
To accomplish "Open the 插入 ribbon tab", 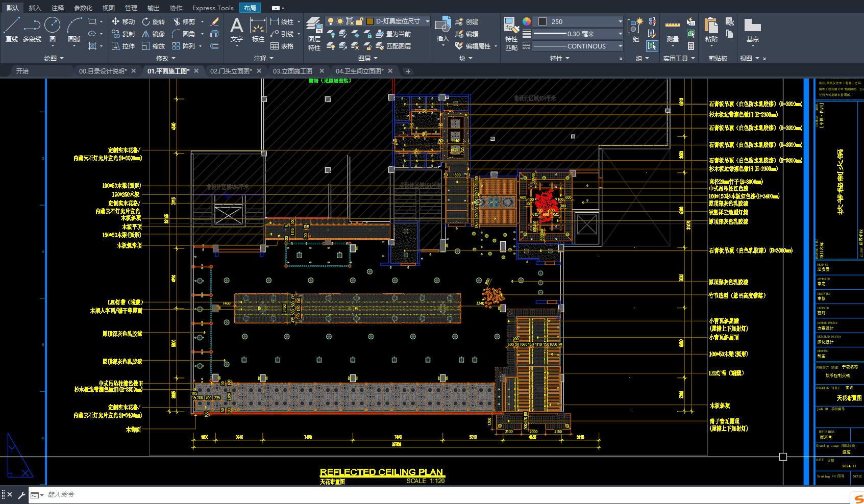I will 35,8.
